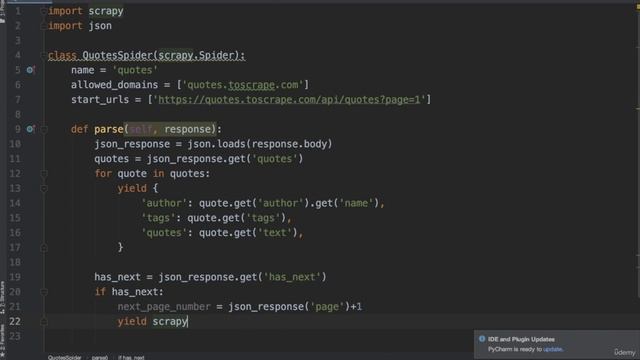Click the override gutter icon on line 9

[x=30, y=129]
